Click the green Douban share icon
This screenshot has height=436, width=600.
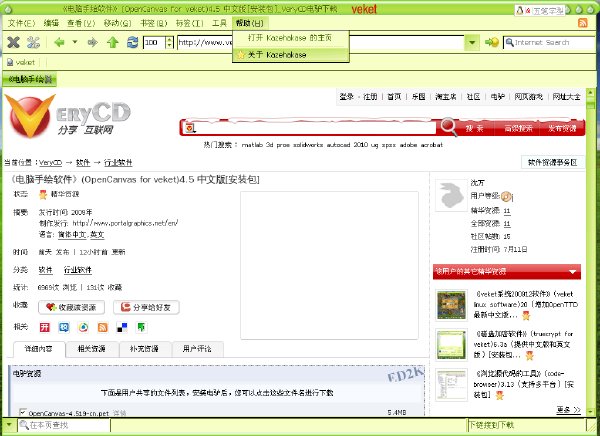(142, 327)
